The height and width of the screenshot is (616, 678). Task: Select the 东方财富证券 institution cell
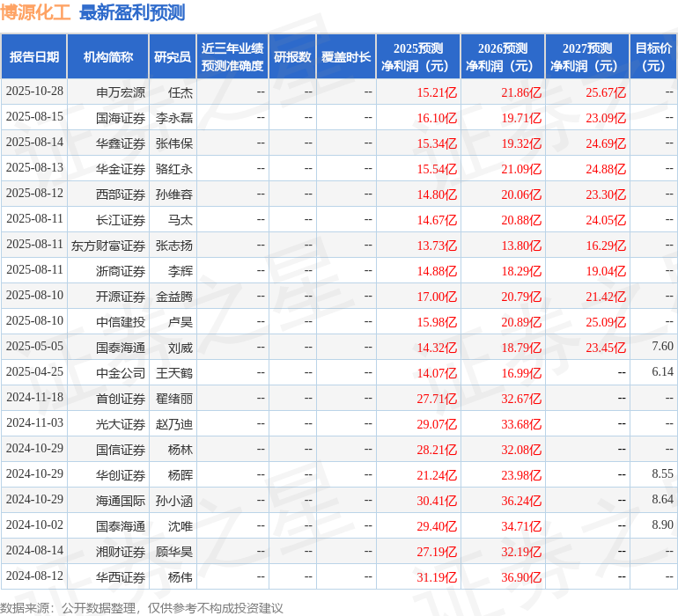[x=108, y=246]
